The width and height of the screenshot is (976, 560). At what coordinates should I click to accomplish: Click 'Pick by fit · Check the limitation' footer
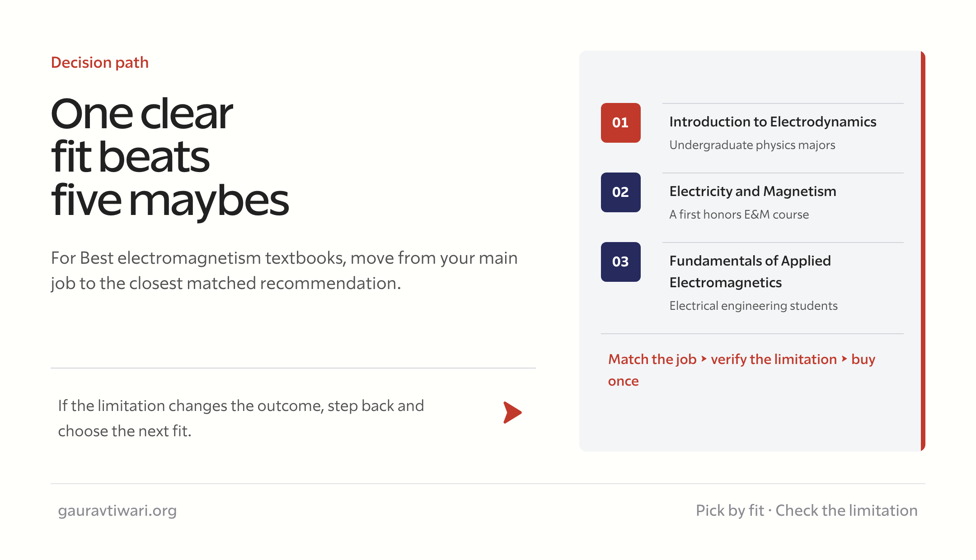(x=807, y=511)
